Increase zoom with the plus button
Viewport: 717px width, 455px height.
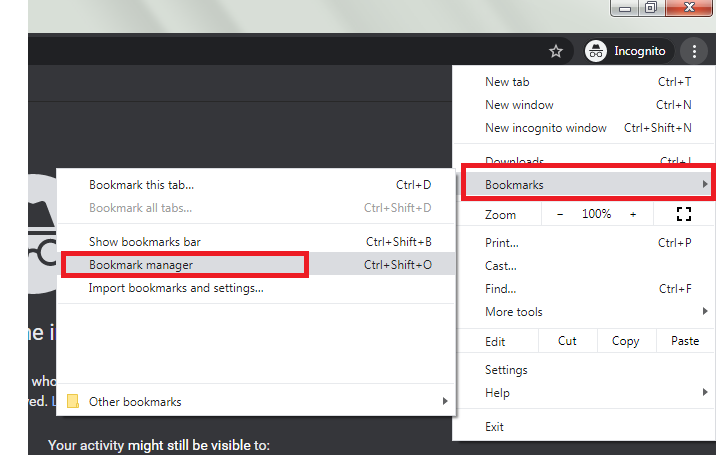[x=633, y=214]
